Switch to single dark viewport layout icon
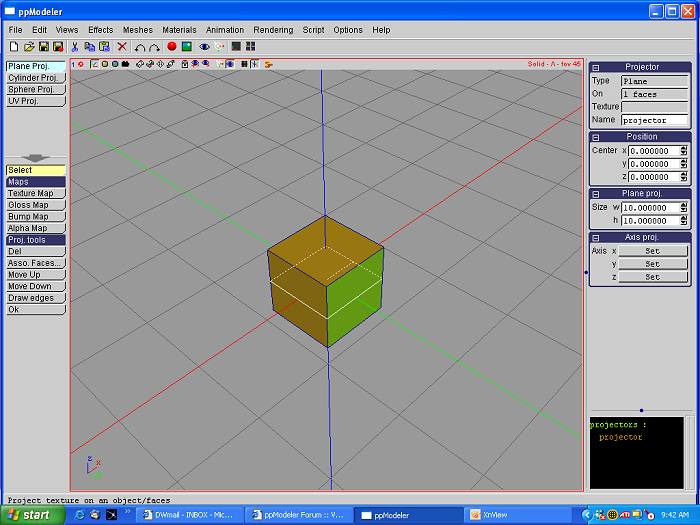Screen dimensions: 700x525 click(x=236, y=46)
